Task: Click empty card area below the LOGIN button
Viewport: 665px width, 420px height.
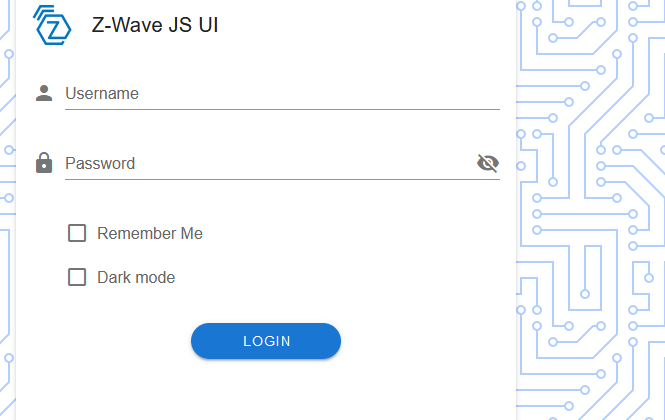Action: (x=266, y=390)
